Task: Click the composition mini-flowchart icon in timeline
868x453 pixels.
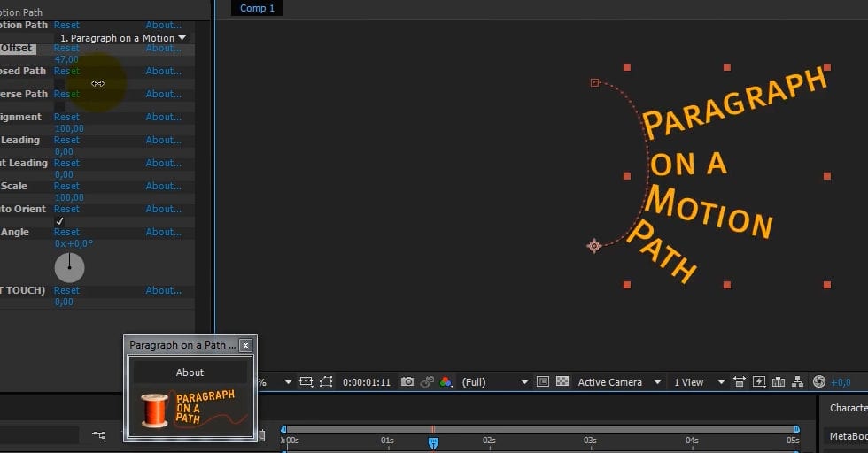Action: (x=99, y=435)
